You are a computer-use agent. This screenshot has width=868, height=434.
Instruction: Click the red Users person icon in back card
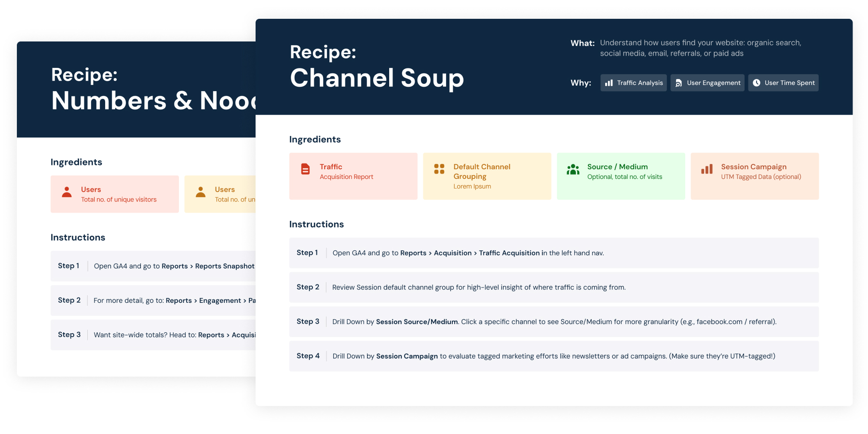point(67,192)
